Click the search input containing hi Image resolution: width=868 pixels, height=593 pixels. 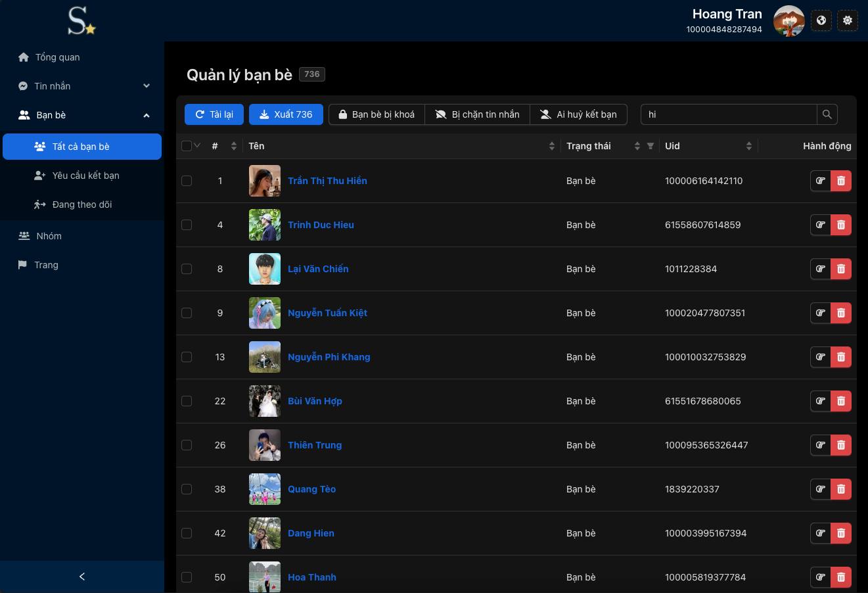click(729, 114)
